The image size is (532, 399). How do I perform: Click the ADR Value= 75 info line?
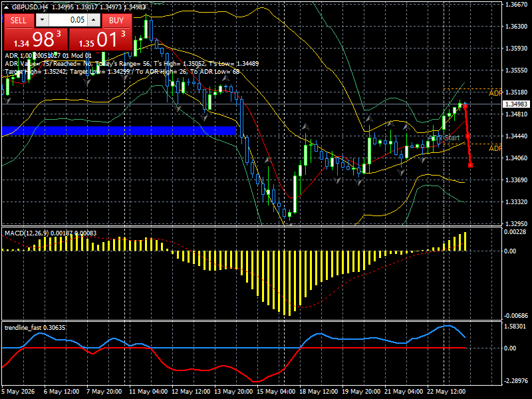click(132, 64)
